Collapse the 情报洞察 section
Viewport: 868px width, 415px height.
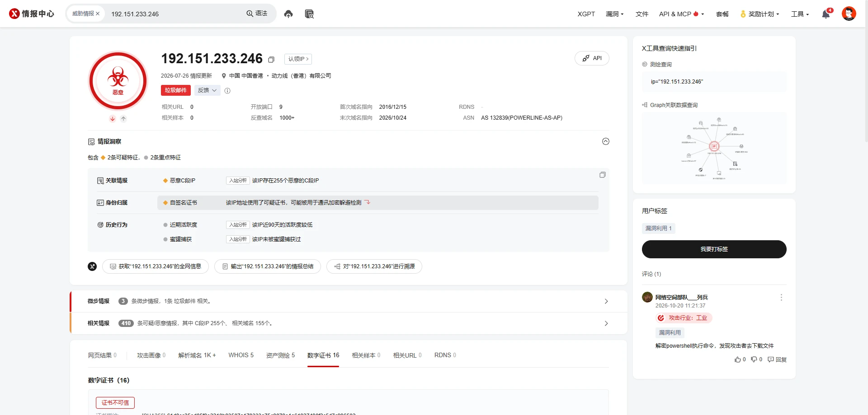pyautogui.click(x=606, y=141)
